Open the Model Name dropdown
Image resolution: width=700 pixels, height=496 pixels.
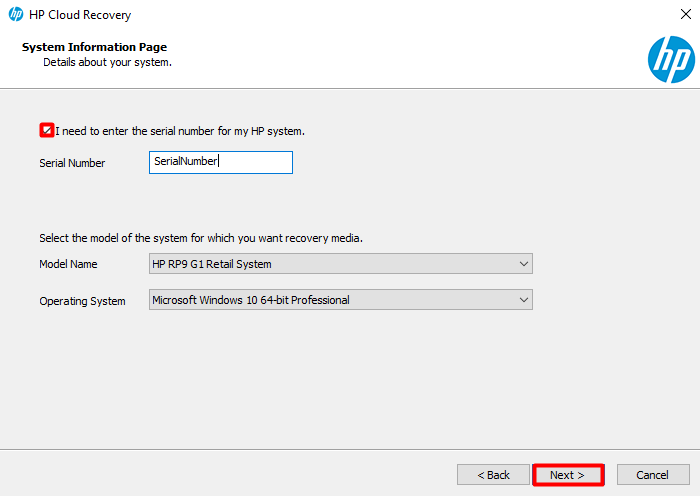tap(341, 263)
